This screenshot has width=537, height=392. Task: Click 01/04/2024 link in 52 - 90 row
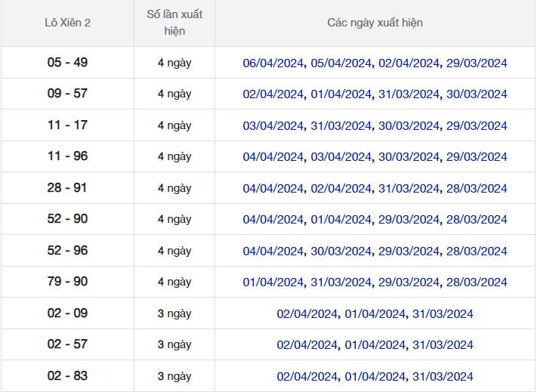341,220
